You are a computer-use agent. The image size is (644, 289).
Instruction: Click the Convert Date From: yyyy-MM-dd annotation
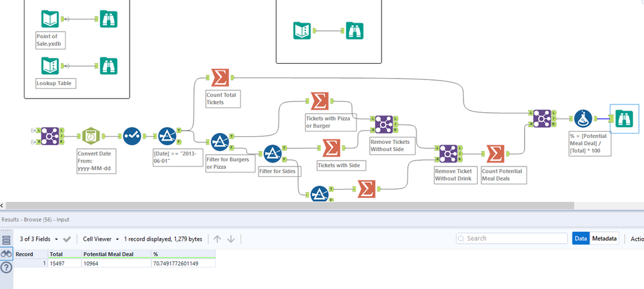coord(96,161)
